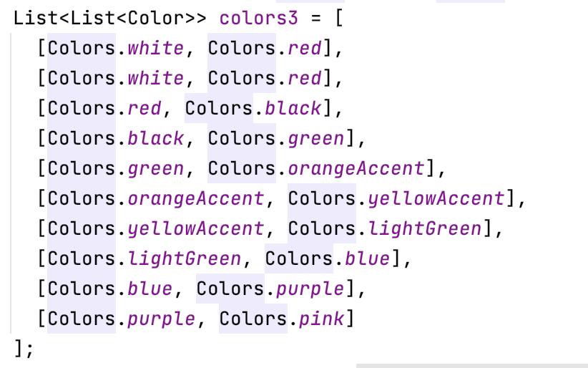Click the word pink in the last pair
588x368 pixels.
point(321,319)
